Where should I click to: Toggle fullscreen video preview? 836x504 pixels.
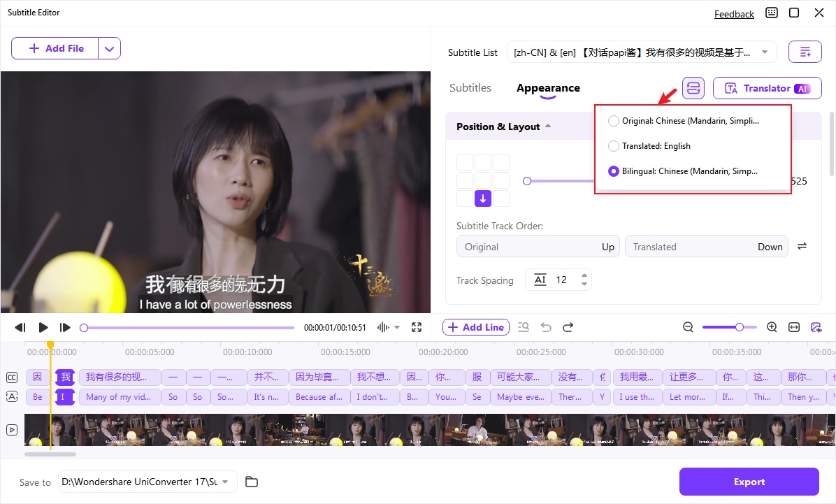click(x=417, y=327)
